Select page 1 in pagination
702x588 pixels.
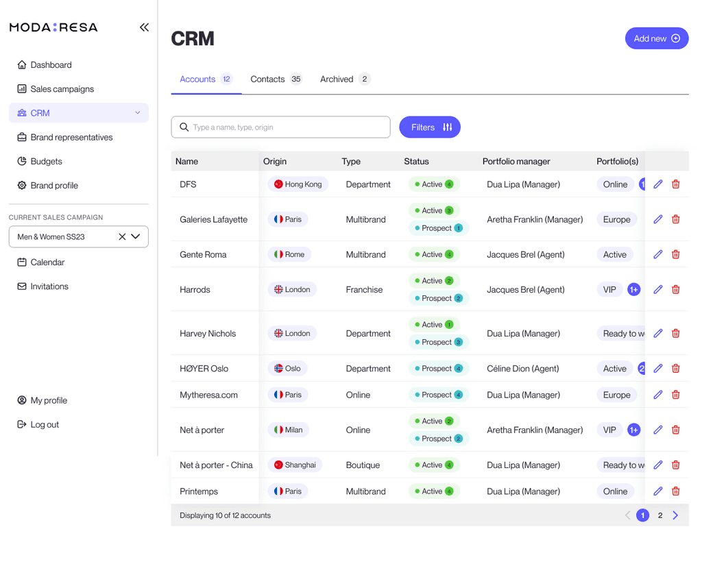tap(642, 515)
